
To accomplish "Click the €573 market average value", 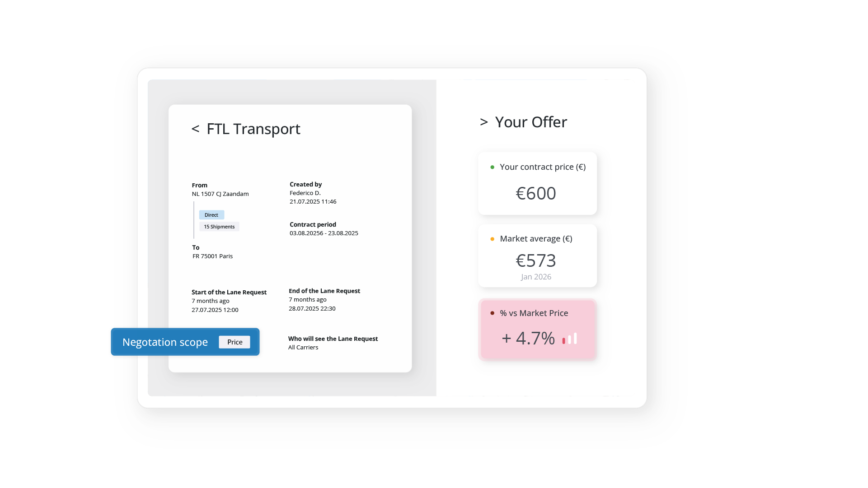I will [x=536, y=261].
